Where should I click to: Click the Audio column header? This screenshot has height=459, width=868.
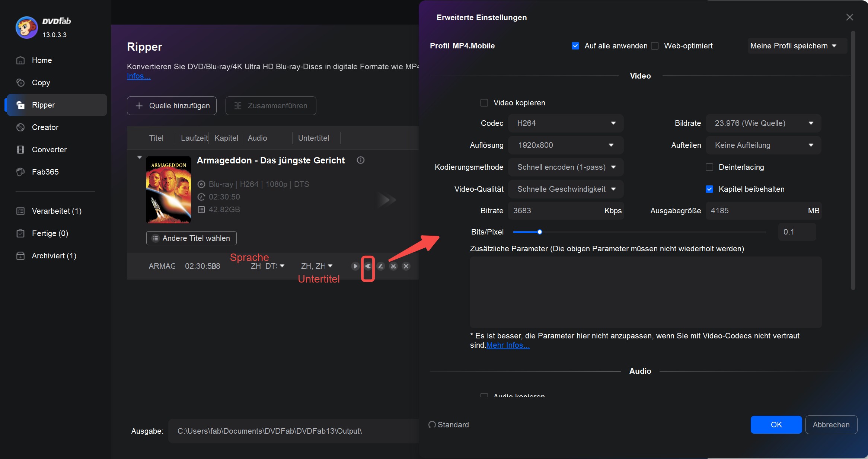pyautogui.click(x=258, y=138)
